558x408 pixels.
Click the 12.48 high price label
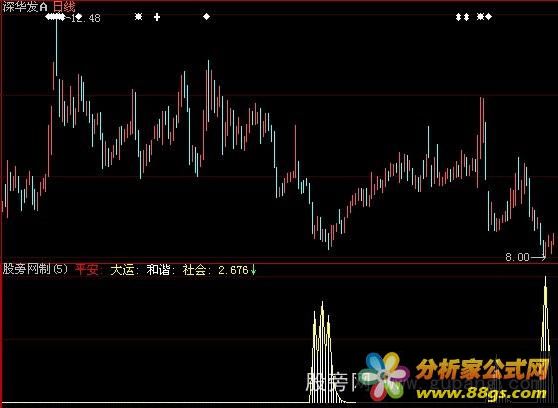coord(86,18)
